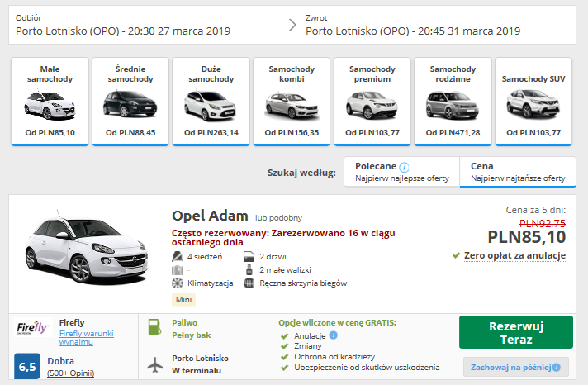This screenshot has height=385, width=588.
Task: Click the airplane terminal icon
Action: coord(155,364)
